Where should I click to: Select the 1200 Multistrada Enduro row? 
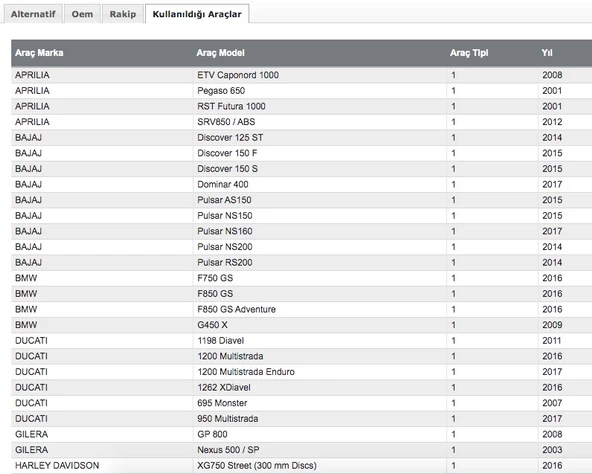(302, 372)
